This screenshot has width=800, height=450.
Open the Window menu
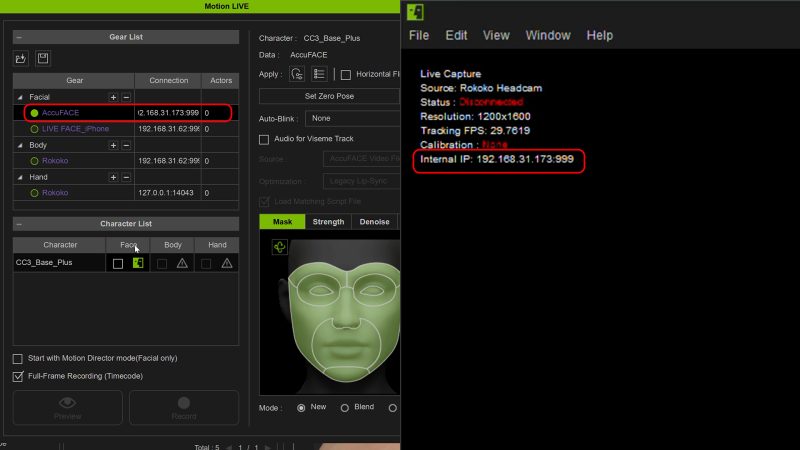pos(548,35)
